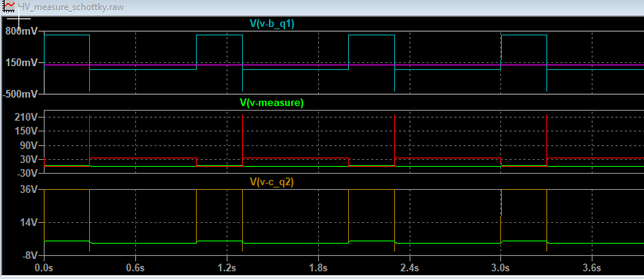Click the 0.6s time axis label
The height and width of the screenshot is (279, 644).
pos(135,268)
